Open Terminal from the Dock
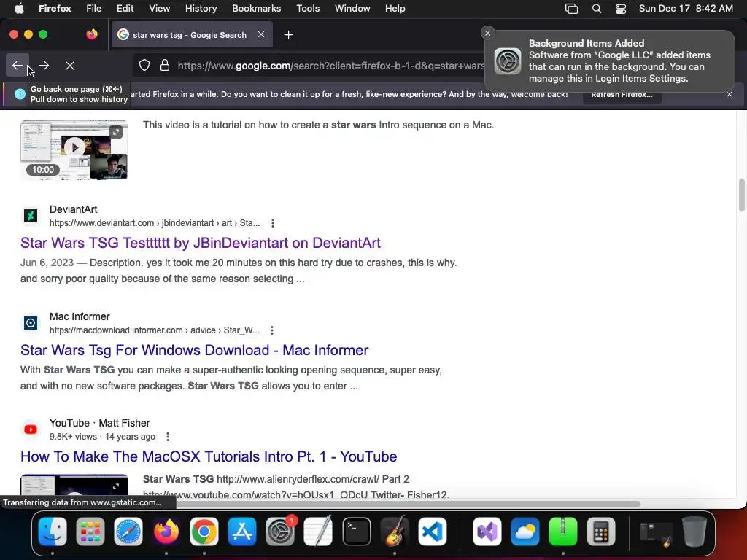The image size is (747, 560). (x=356, y=532)
